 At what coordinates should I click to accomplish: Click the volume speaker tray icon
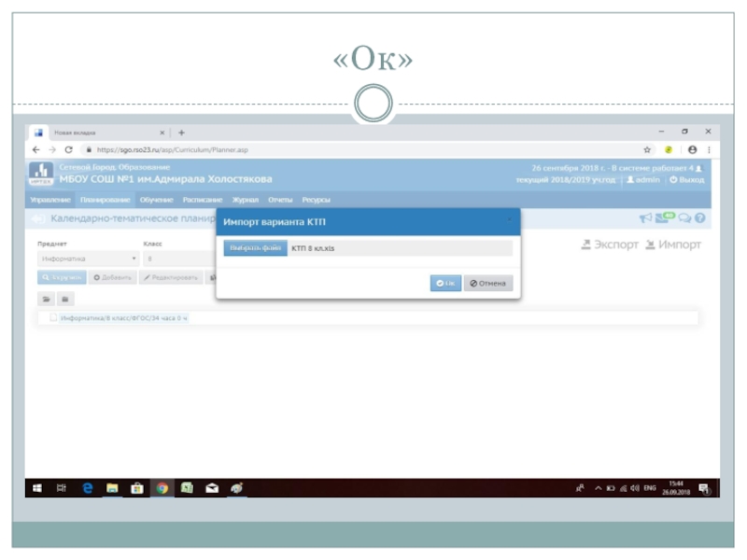tap(635, 488)
